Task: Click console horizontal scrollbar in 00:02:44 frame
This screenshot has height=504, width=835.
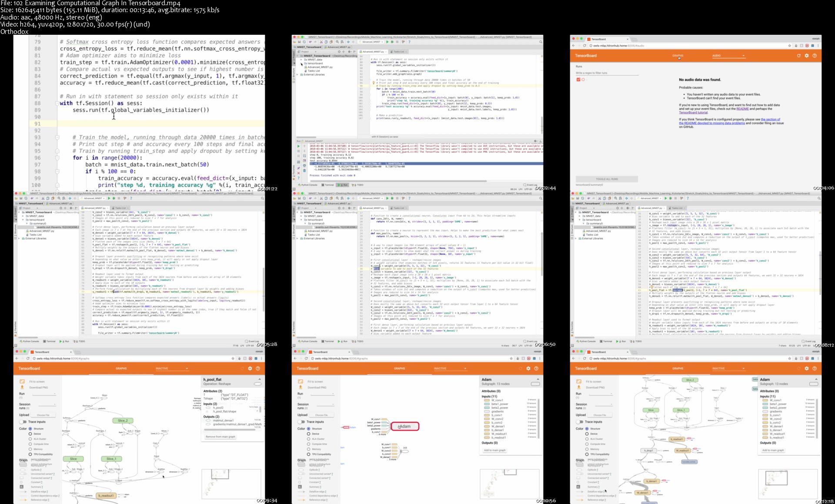Action: tap(397, 180)
